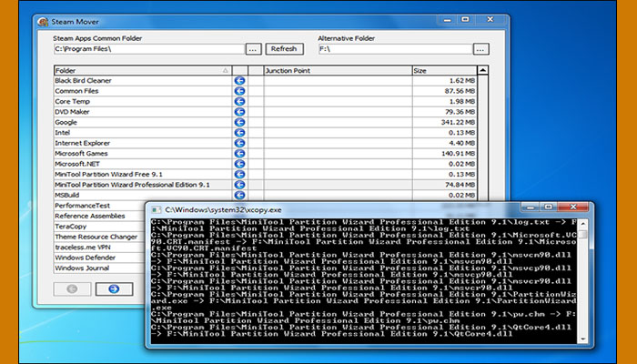Click arrow icon in MiniTool Partition Wizard Free row

tap(239, 175)
